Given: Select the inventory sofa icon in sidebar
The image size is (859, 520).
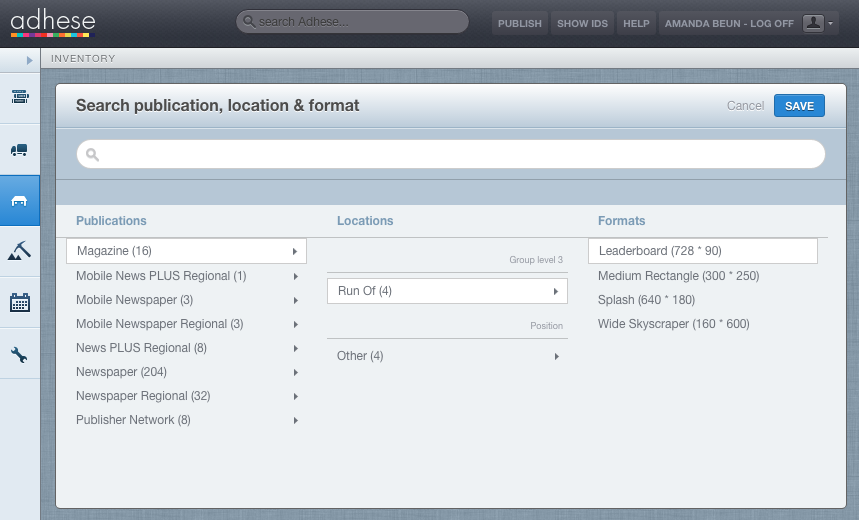Looking at the screenshot, I should 20,201.
